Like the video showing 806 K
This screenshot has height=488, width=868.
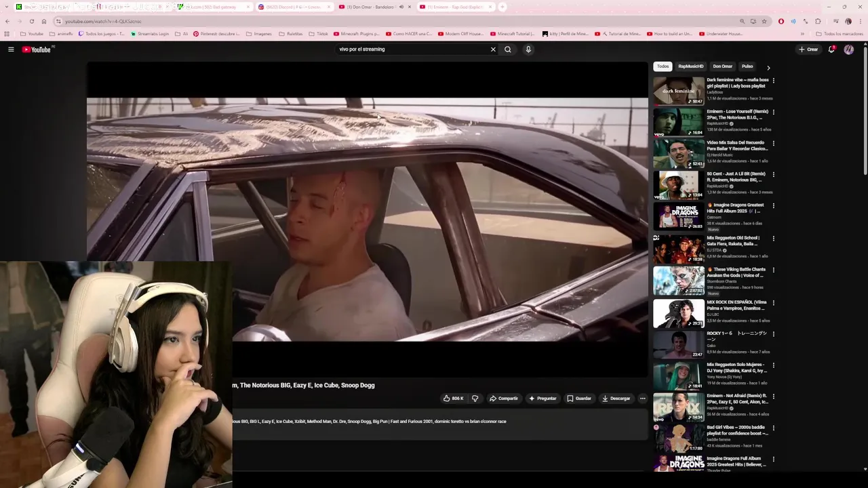(453, 399)
